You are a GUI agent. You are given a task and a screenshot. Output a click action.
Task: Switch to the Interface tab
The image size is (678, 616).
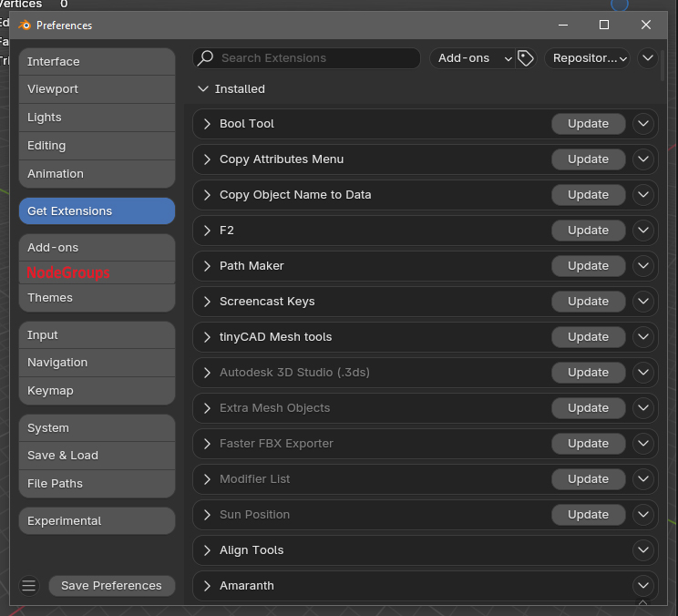coord(97,61)
